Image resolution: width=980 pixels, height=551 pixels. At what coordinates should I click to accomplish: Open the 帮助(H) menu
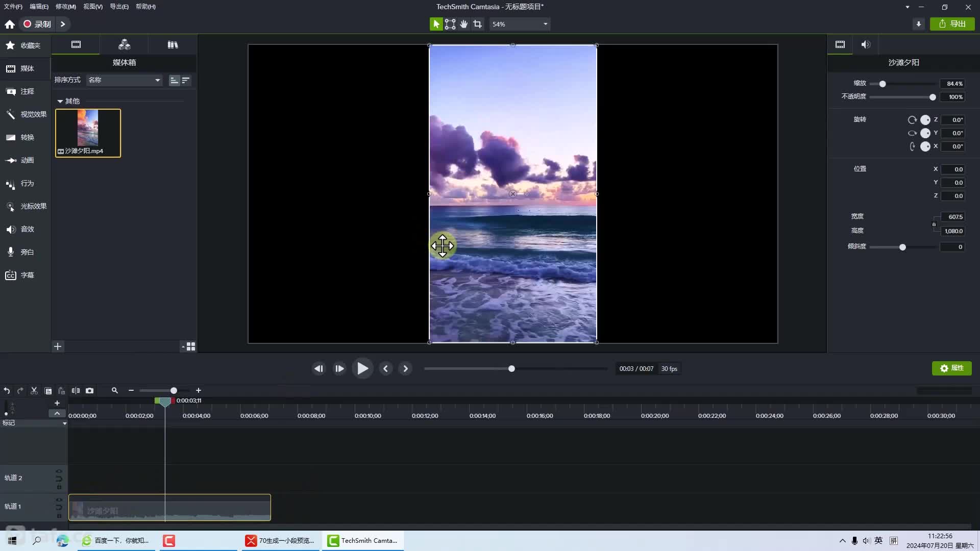[x=146, y=7]
